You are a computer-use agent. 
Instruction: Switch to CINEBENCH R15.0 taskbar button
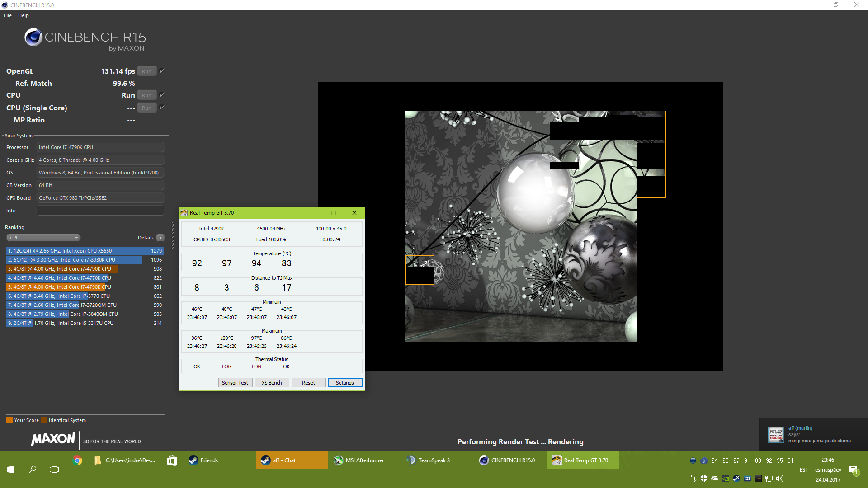pyautogui.click(x=510, y=460)
